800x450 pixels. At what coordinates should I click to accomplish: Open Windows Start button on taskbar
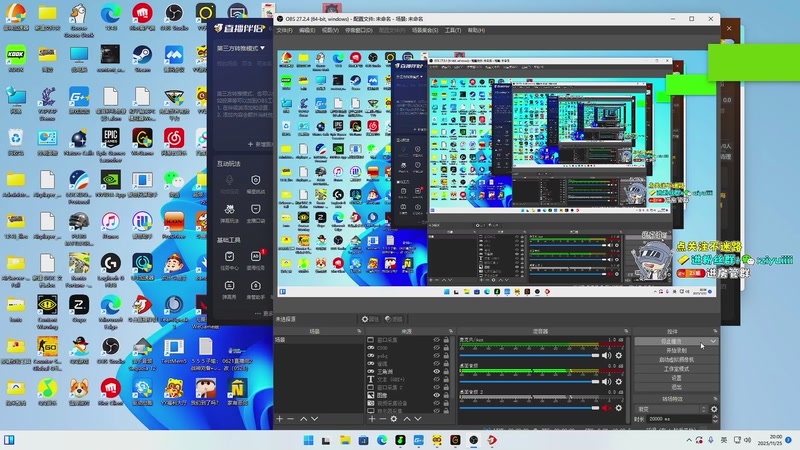pos(309,440)
